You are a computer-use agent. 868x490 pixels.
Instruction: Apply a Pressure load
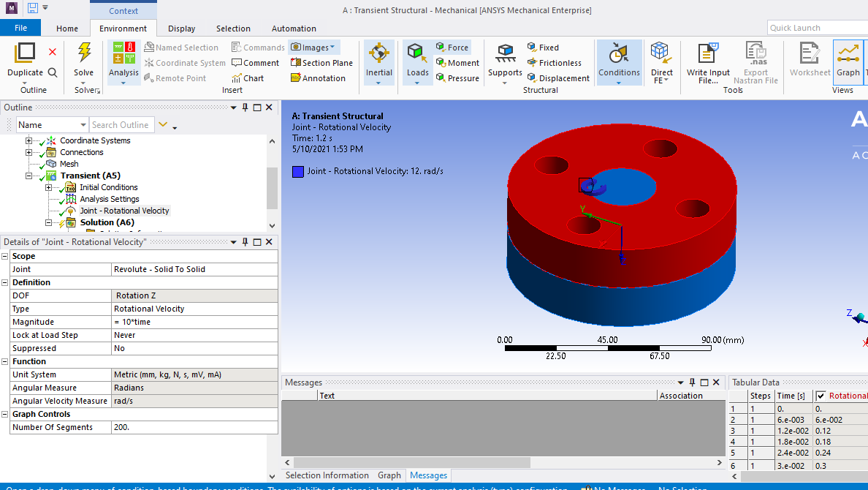tap(458, 78)
